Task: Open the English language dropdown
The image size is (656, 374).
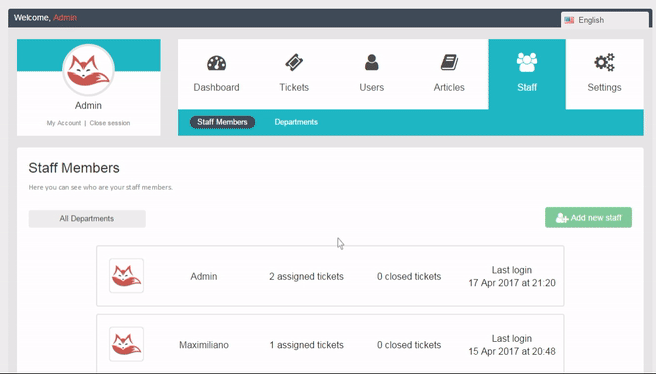Action: [x=605, y=20]
